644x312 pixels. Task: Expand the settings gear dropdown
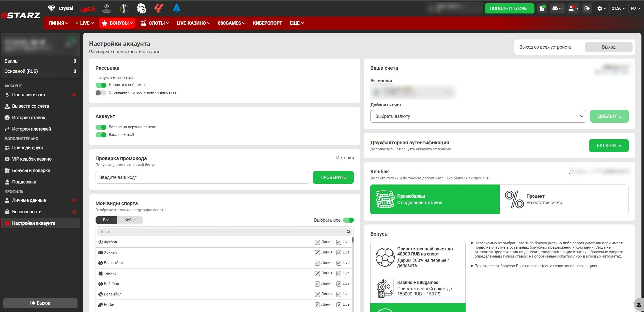tap(602, 8)
